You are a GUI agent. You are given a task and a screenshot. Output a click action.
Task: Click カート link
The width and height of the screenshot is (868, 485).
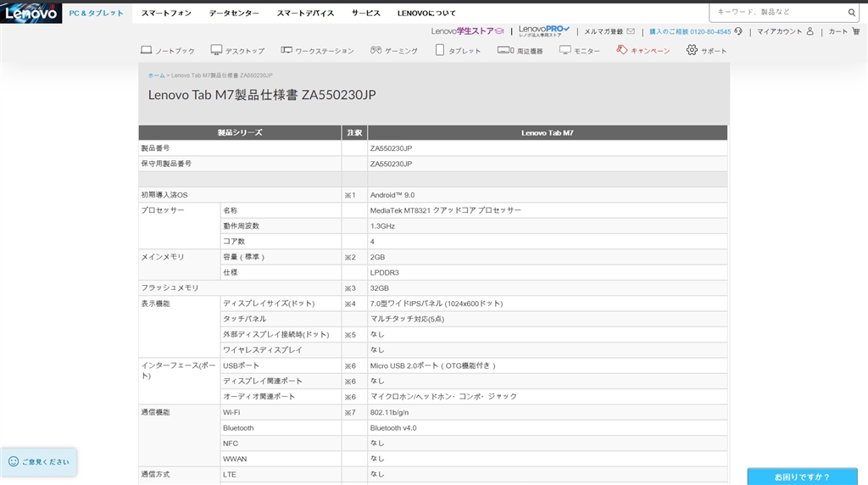click(838, 31)
